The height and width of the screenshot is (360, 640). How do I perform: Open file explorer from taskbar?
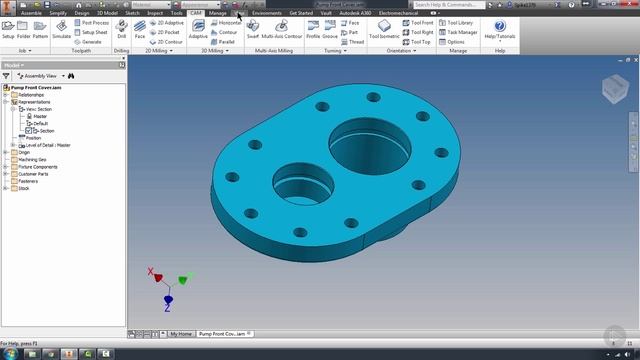point(32,354)
